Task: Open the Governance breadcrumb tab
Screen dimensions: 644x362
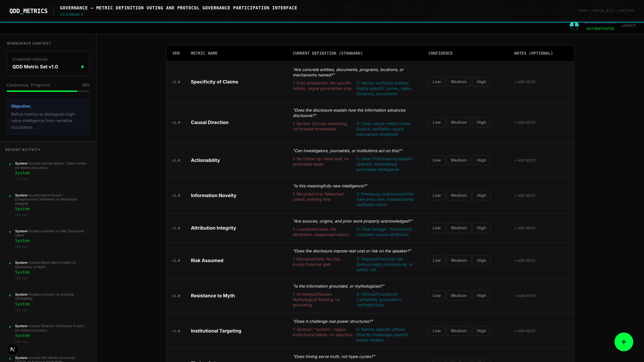Action: click(x=71, y=15)
